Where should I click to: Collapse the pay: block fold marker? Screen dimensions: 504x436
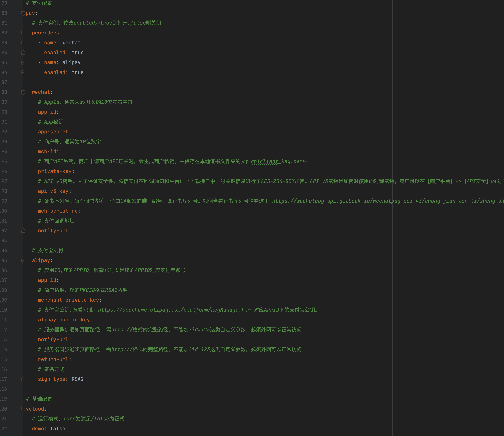coord(23,13)
